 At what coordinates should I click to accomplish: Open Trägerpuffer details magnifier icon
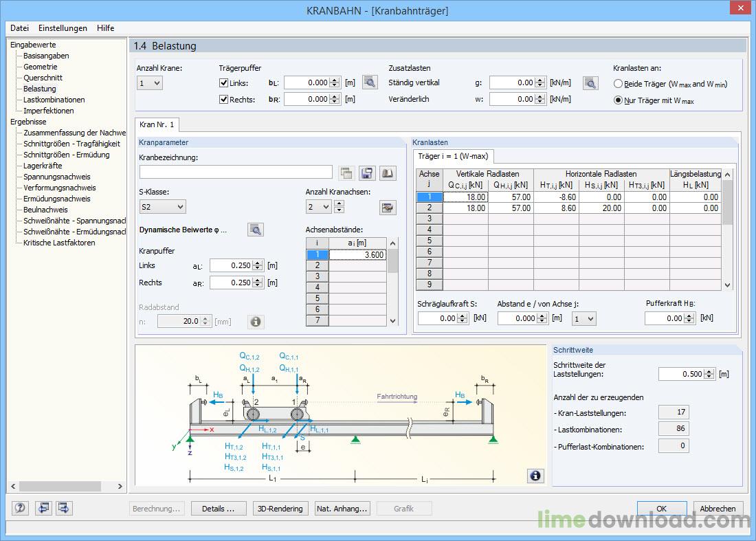[x=370, y=82]
